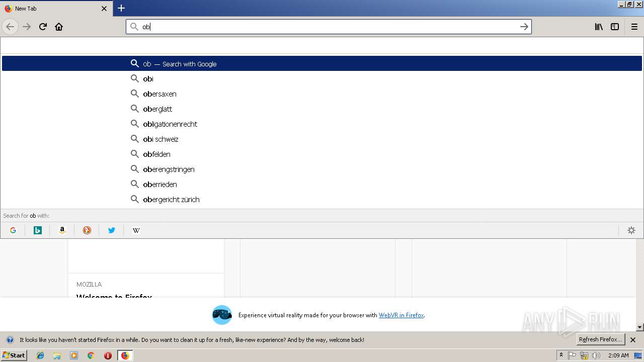
Task: Open the Windows Start menu
Action: pyautogui.click(x=14, y=355)
